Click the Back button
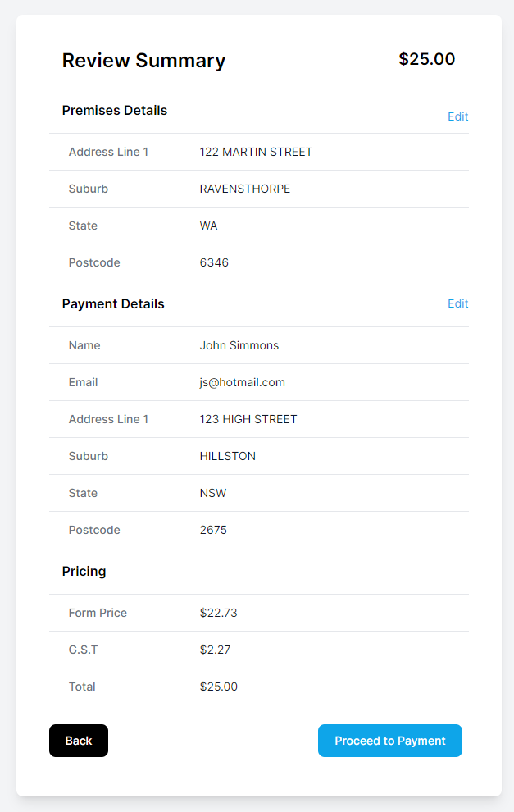The width and height of the screenshot is (514, 812). (79, 741)
